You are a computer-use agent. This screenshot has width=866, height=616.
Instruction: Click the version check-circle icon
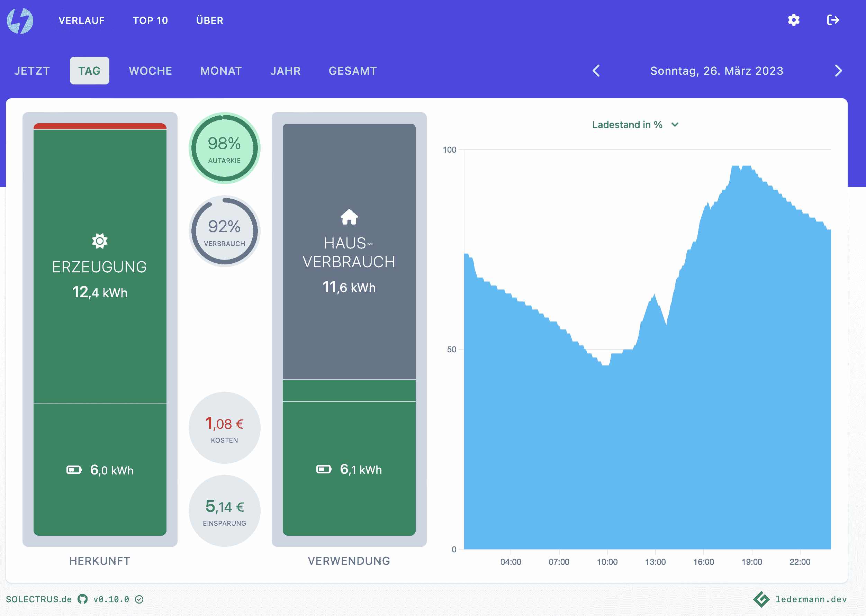[x=139, y=599]
